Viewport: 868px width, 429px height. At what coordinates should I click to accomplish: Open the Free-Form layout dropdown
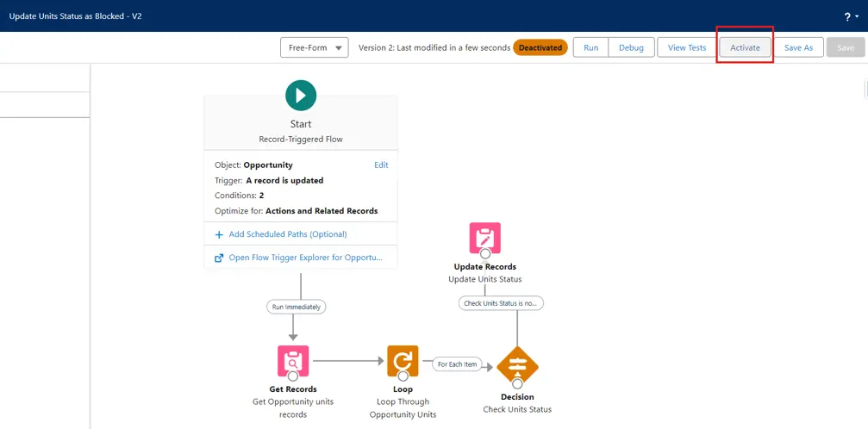coord(314,47)
